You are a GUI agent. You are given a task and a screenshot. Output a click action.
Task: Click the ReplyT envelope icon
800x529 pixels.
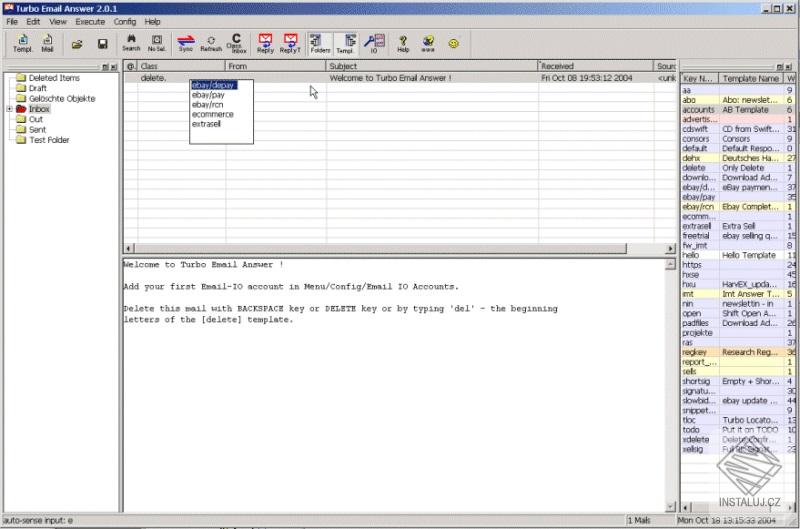coord(290,43)
